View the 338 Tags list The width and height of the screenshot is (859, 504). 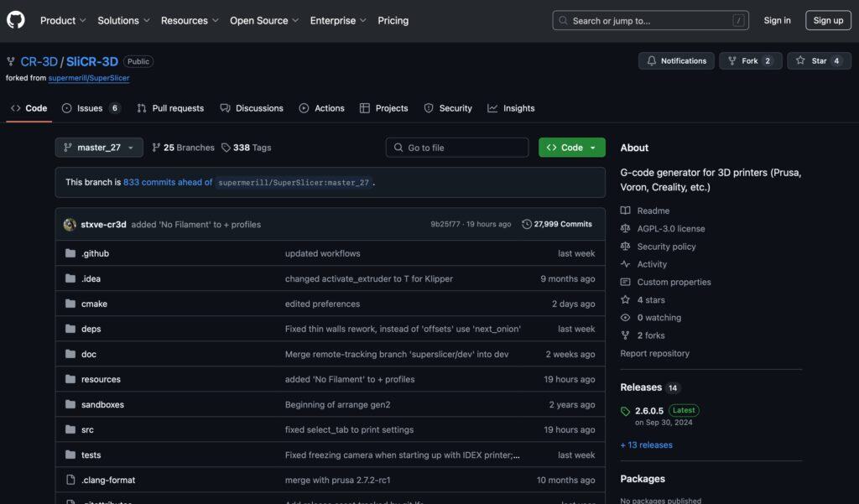click(247, 148)
